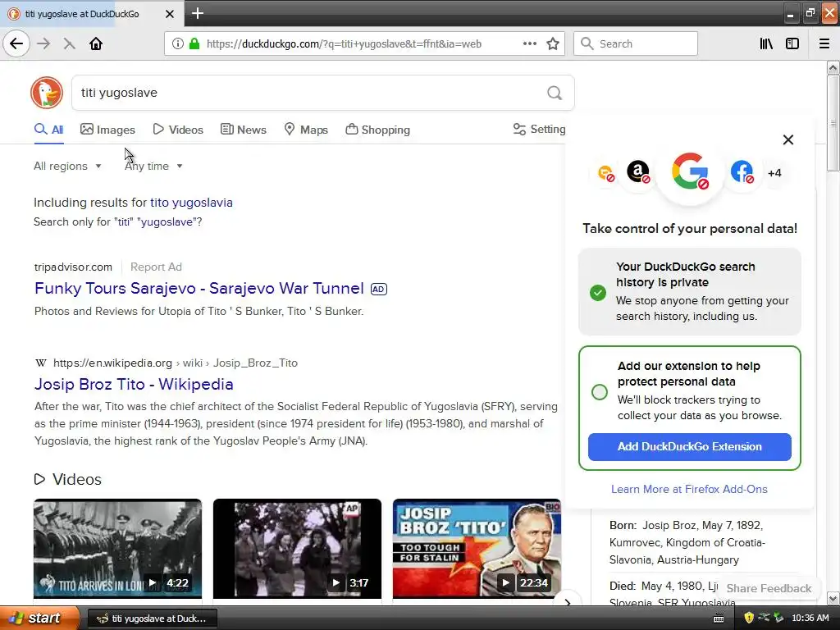Go back with the browser back arrow
This screenshot has width=840, height=630.
pos(16,44)
